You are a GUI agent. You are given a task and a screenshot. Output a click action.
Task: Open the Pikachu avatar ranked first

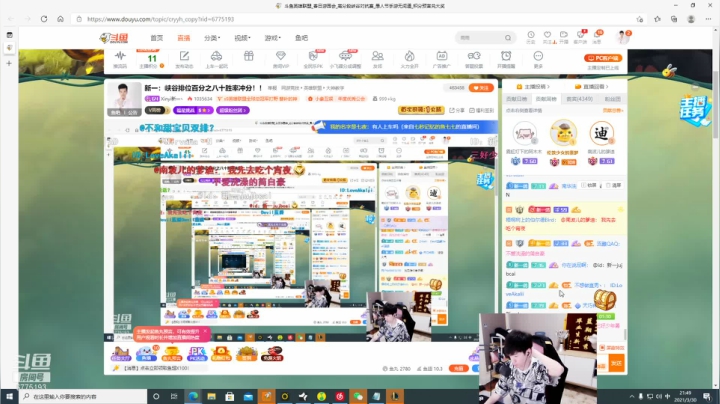(x=563, y=133)
